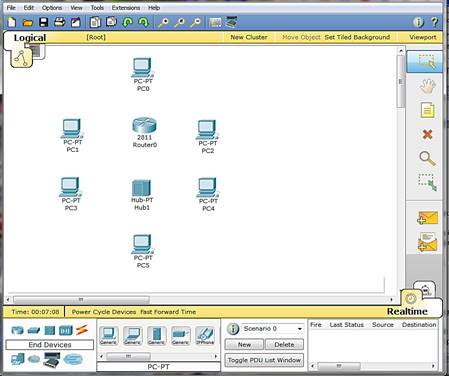Image resolution: width=449 pixels, height=376 pixels.
Task: Select the Delete tool red X
Action: (x=427, y=134)
